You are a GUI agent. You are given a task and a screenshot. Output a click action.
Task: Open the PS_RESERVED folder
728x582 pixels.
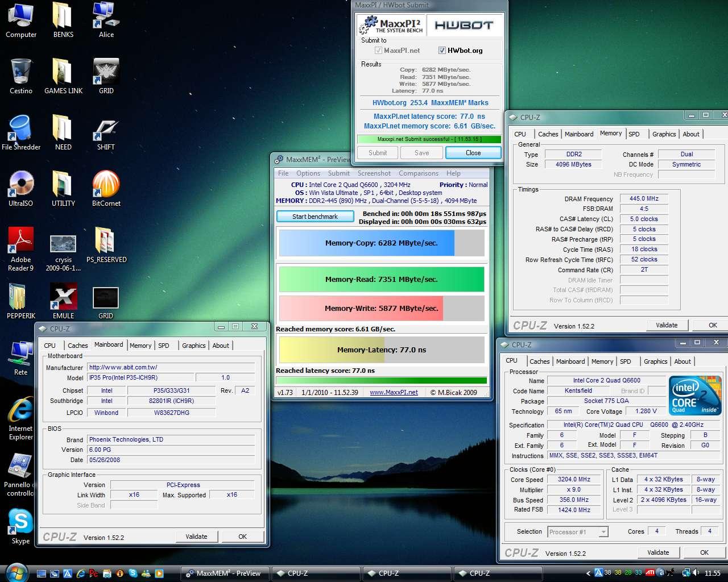point(106,245)
